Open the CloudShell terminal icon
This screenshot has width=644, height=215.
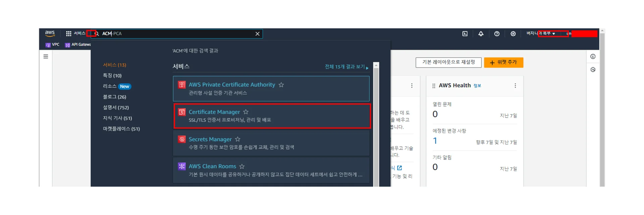[x=465, y=34]
